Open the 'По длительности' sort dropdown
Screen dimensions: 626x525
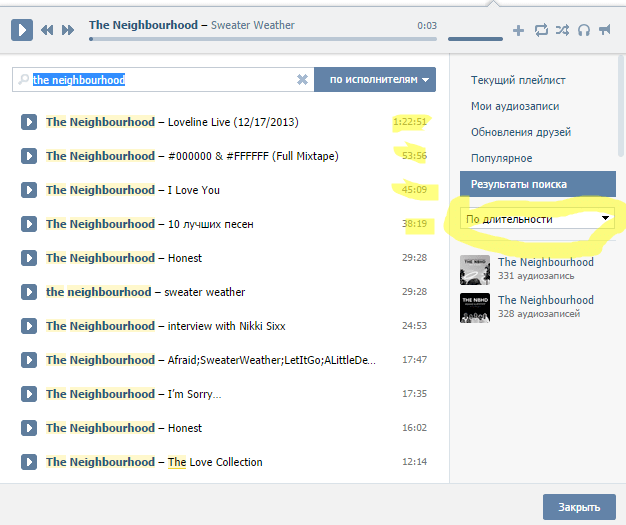point(537,218)
